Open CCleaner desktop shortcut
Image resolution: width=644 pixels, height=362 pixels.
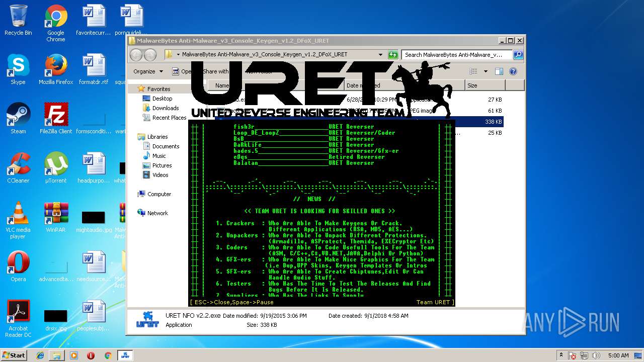[18, 168]
